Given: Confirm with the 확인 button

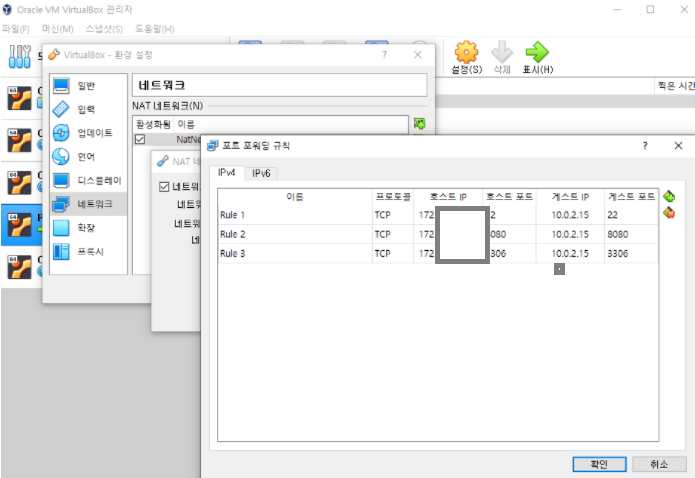Looking at the screenshot, I should coord(599,464).
